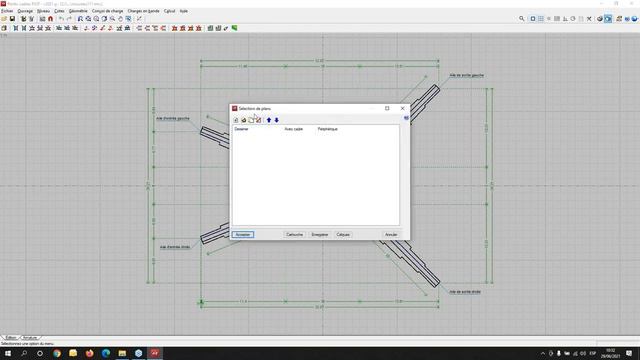Screen dimensions: 640x360
Task: Open the Fichier menu
Action: click(x=7, y=11)
